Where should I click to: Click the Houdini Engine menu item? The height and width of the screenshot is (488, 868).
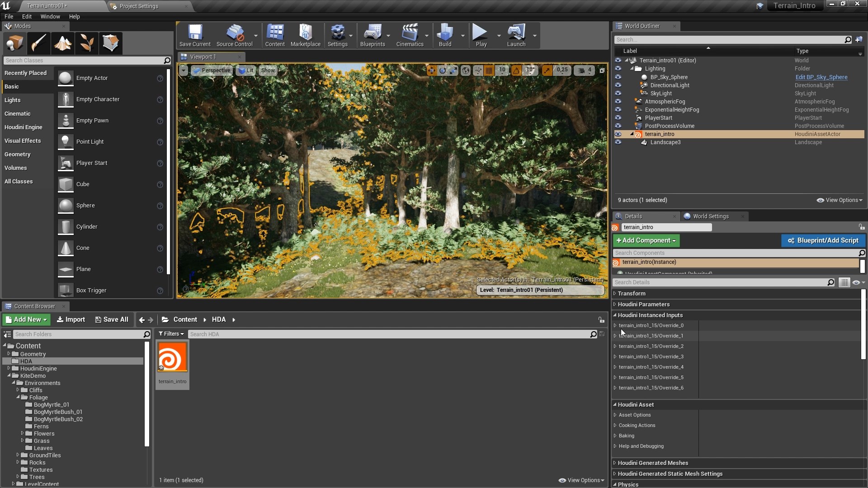(24, 127)
